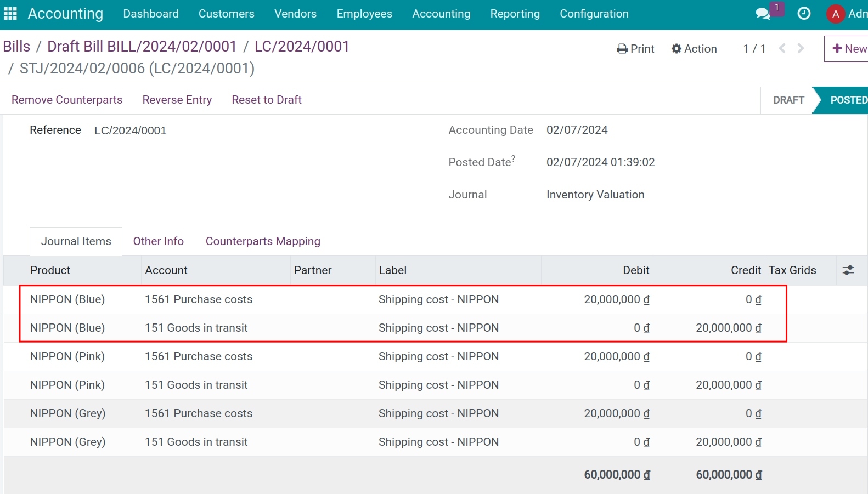
Task: Switch to the Other Info tab
Action: (159, 241)
